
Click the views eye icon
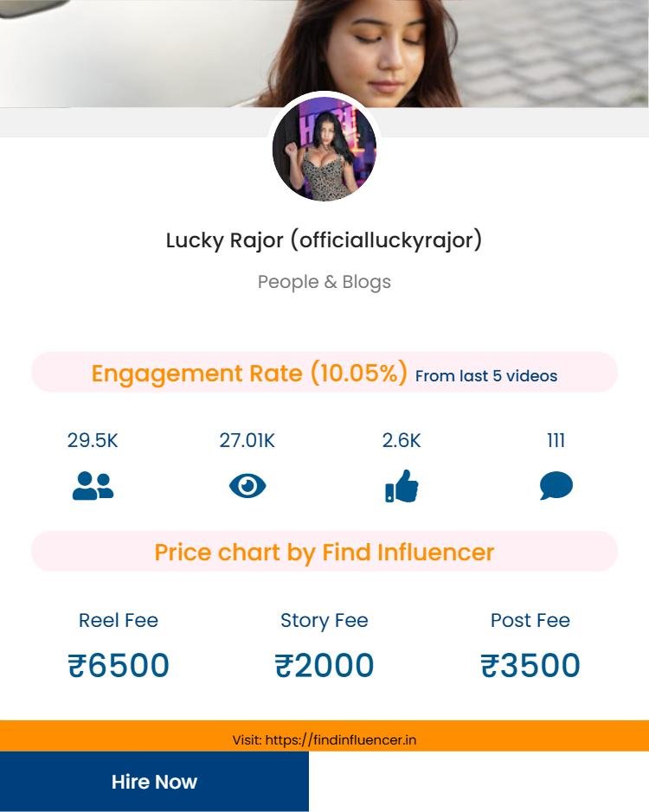247,486
